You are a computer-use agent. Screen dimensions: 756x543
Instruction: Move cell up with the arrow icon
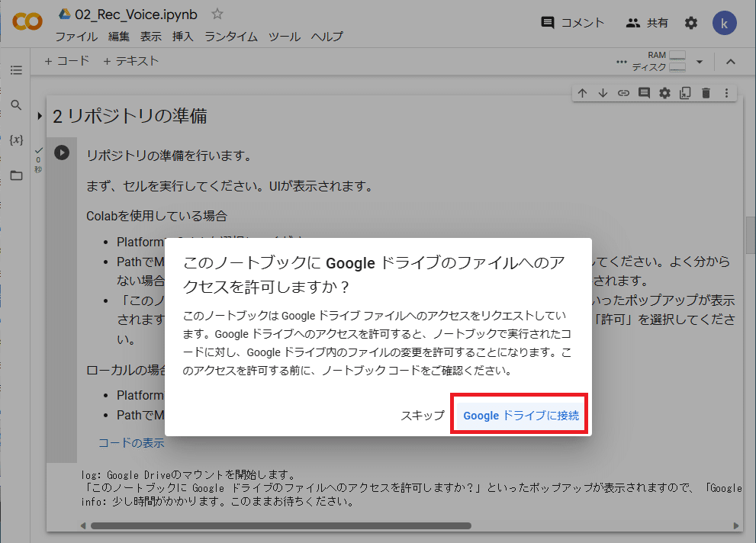[582, 93]
